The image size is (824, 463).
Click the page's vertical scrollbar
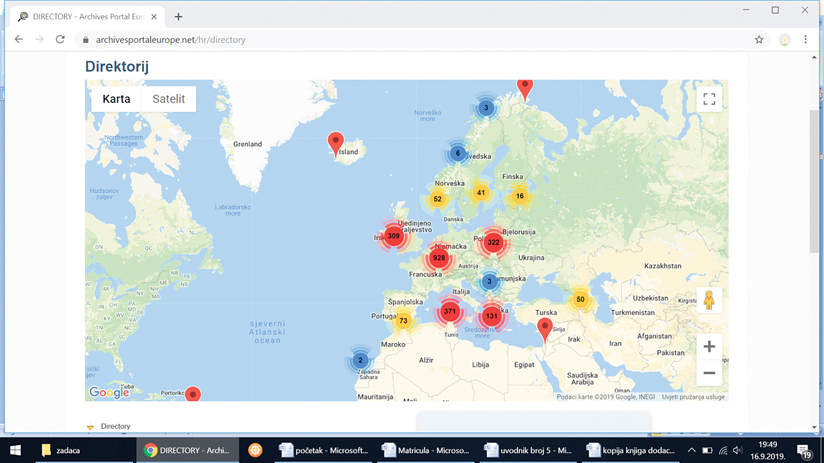click(814, 181)
